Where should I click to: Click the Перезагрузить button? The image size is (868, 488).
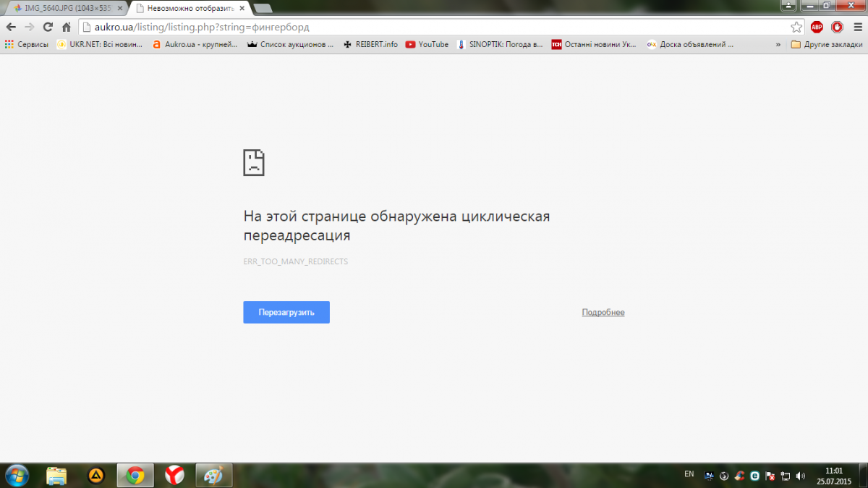point(286,312)
